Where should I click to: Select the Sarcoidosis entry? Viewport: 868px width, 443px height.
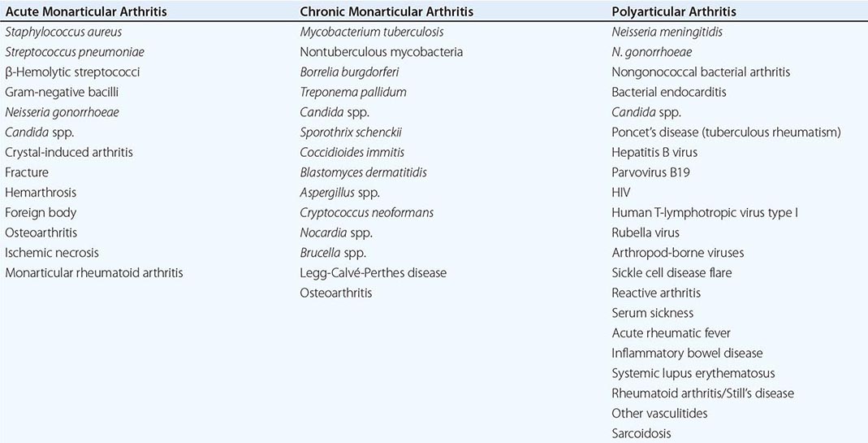[641, 433]
